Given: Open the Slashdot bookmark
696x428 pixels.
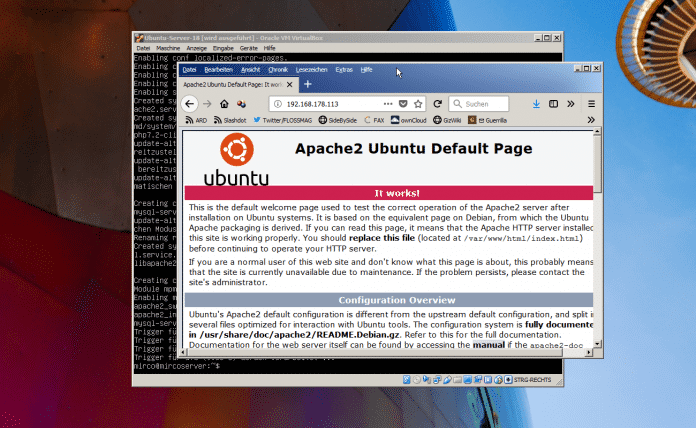Looking at the screenshot, I should [232, 120].
